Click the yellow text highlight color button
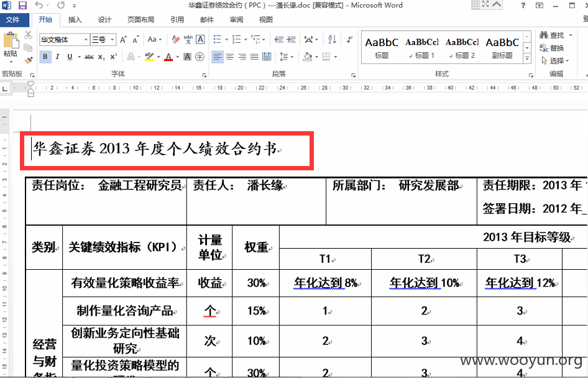Viewport: 588px width, 378px height. [x=149, y=57]
